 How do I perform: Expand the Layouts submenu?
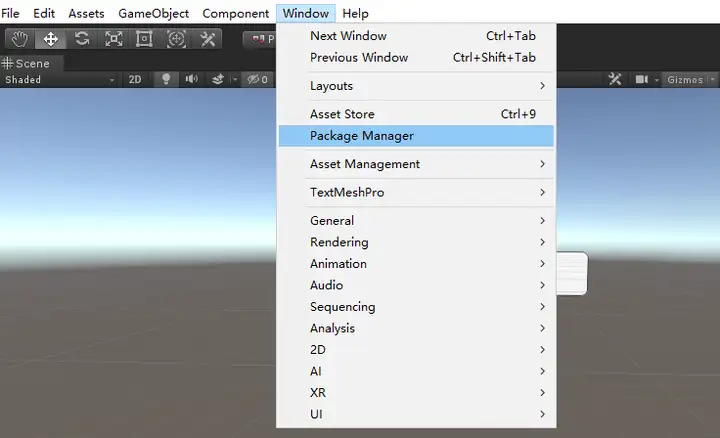[416, 86]
